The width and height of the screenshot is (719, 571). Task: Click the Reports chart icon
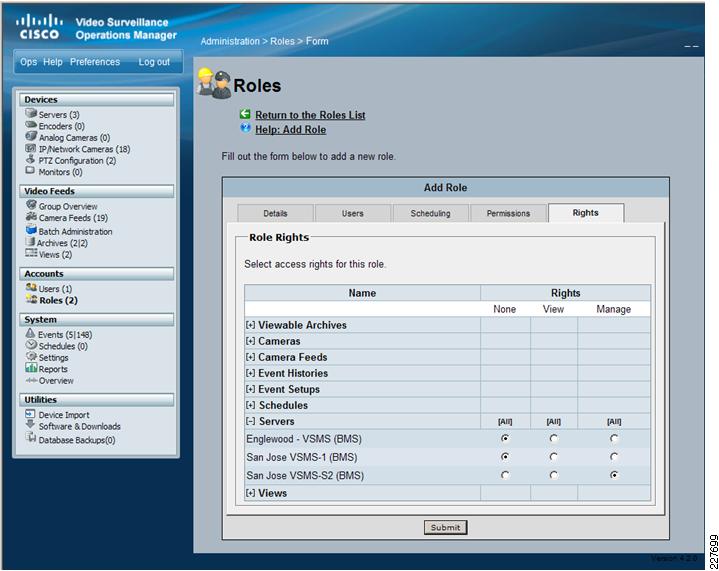31,367
